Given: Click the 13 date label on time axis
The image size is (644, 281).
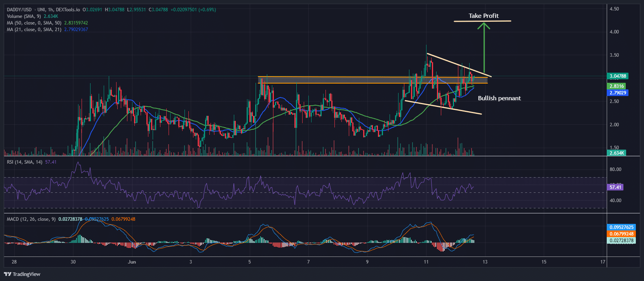Looking at the screenshot, I should (485, 262).
